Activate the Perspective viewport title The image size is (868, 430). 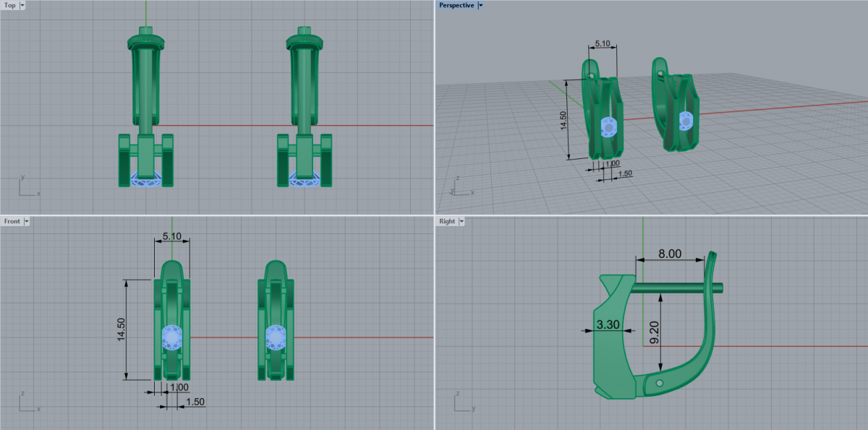pos(456,5)
